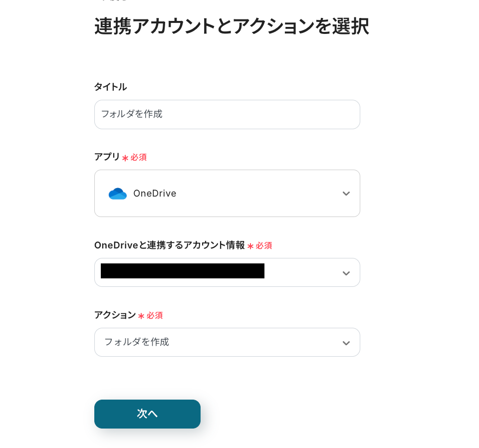Click the red asterisk next to アクション
479x448 pixels.
tap(141, 316)
